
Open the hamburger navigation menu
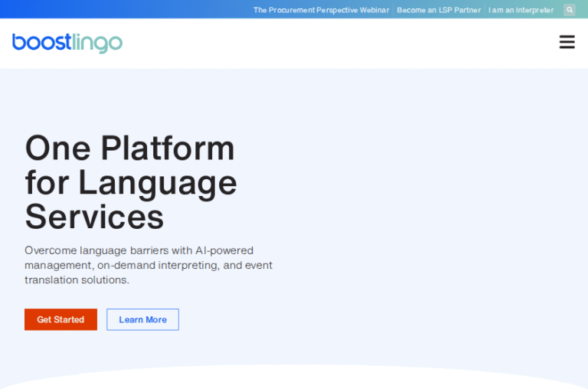(567, 42)
